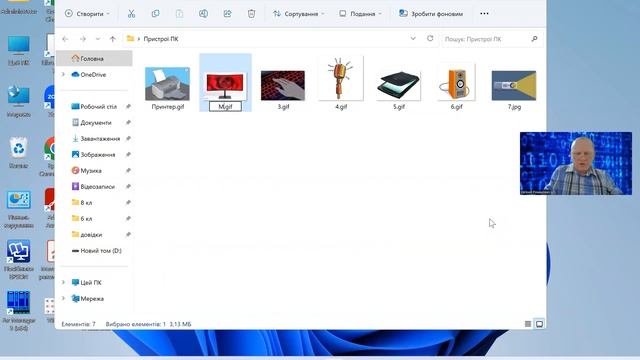640x360 pixels.
Task: Click the Share icon in toolbar
Action: point(227,13)
